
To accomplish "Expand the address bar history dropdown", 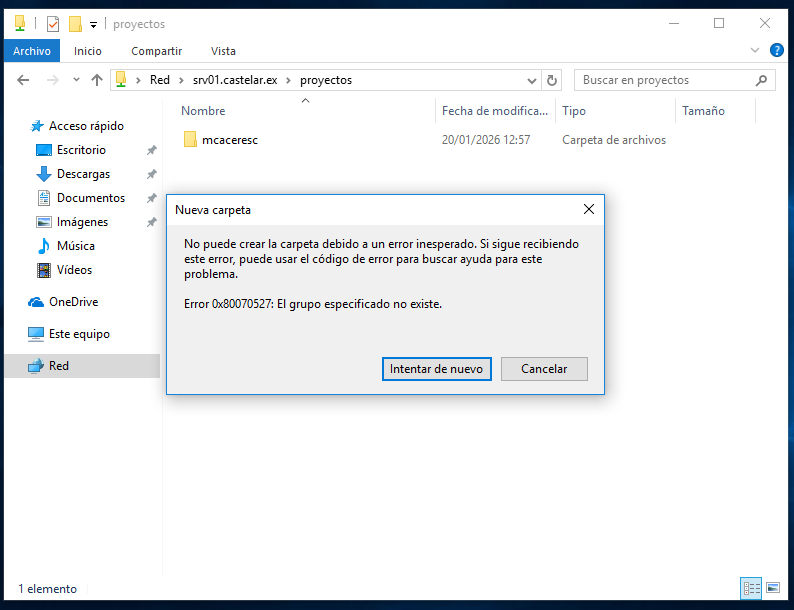I will coord(532,80).
